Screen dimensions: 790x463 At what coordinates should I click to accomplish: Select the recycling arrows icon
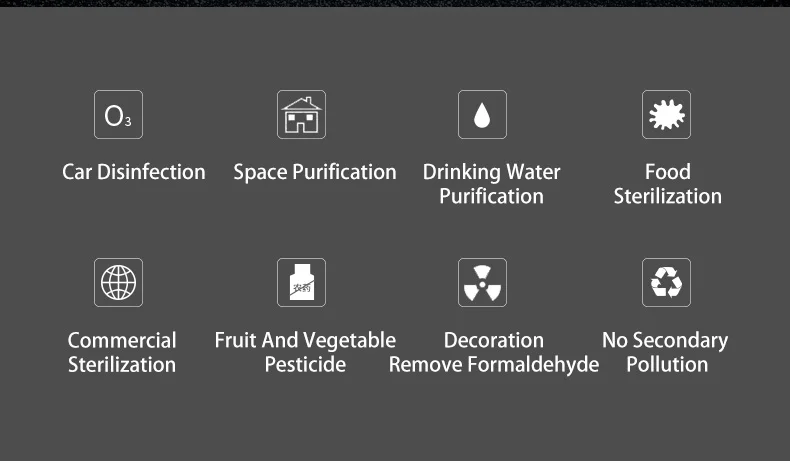(666, 283)
